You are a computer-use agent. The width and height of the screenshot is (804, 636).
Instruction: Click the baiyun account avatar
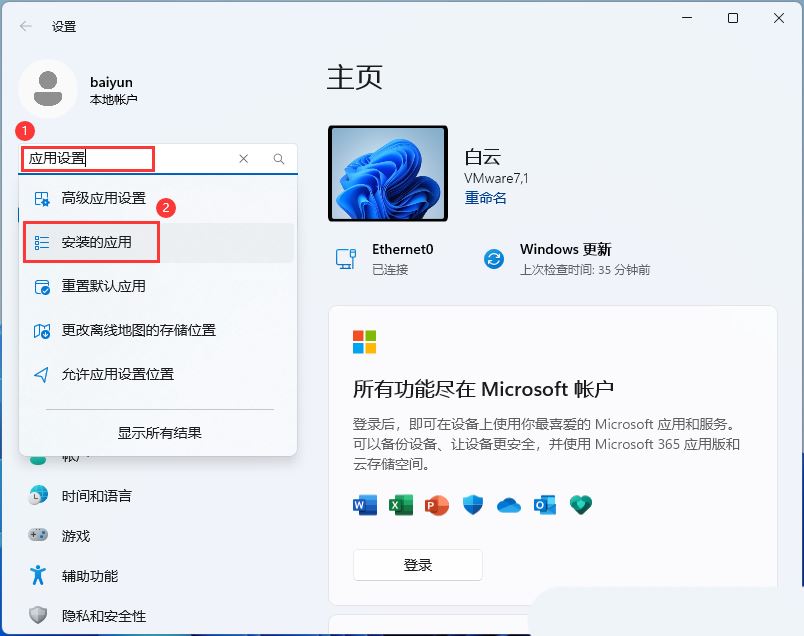[x=46, y=89]
